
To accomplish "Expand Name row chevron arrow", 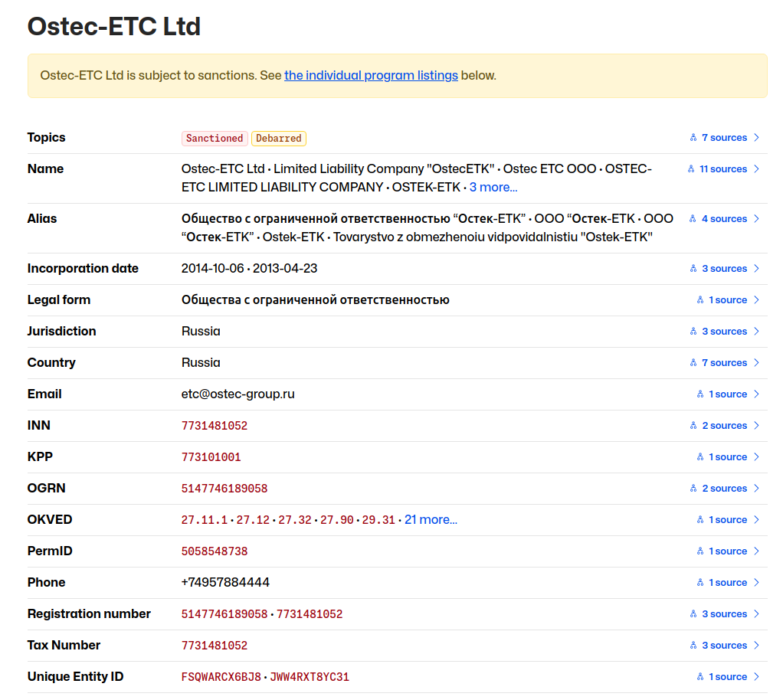I will pos(756,168).
